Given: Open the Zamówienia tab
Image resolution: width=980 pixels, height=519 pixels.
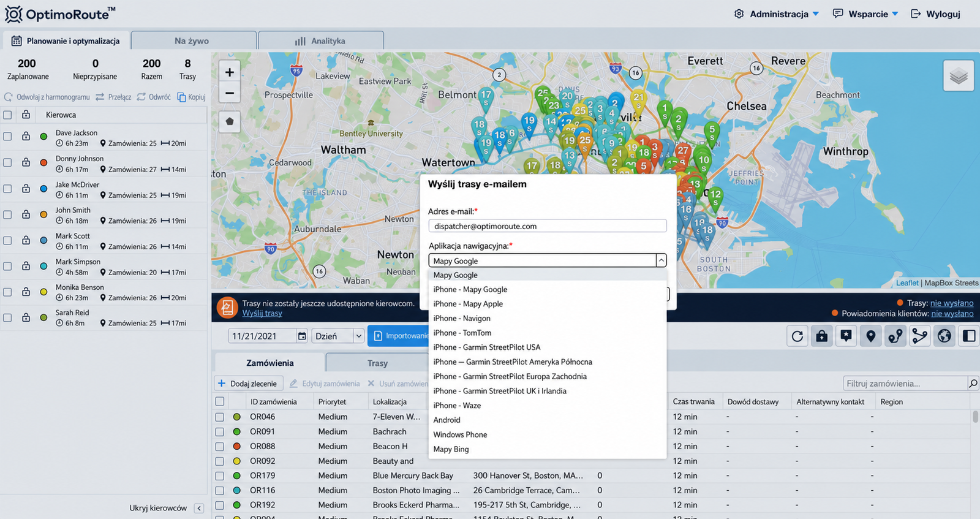Looking at the screenshot, I should coord(269,363).
